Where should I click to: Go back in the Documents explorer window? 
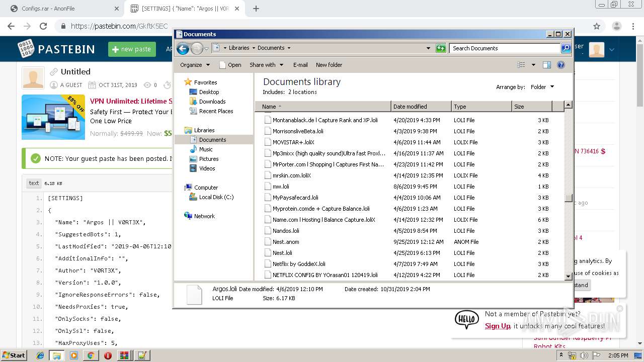(x=183, y=48)
